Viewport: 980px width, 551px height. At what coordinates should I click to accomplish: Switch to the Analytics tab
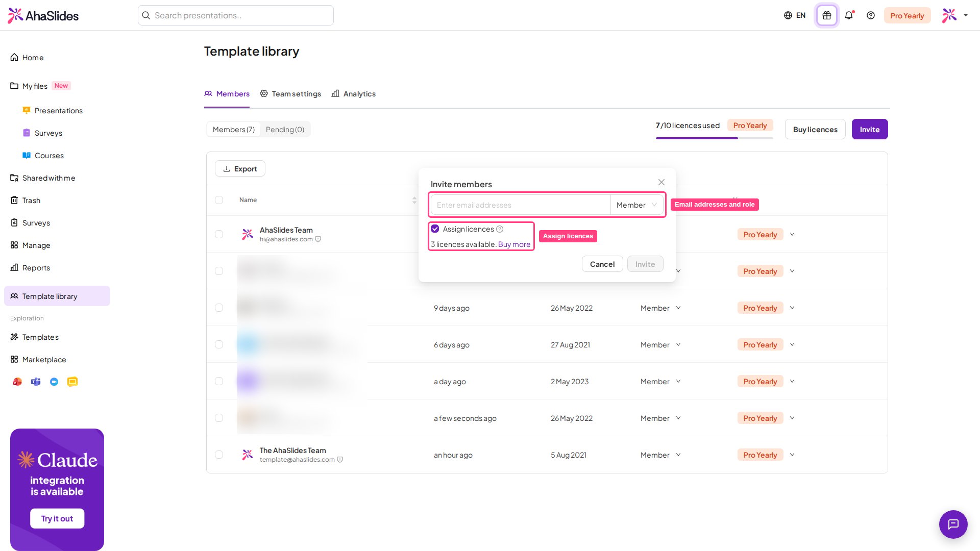pos(354,94)
